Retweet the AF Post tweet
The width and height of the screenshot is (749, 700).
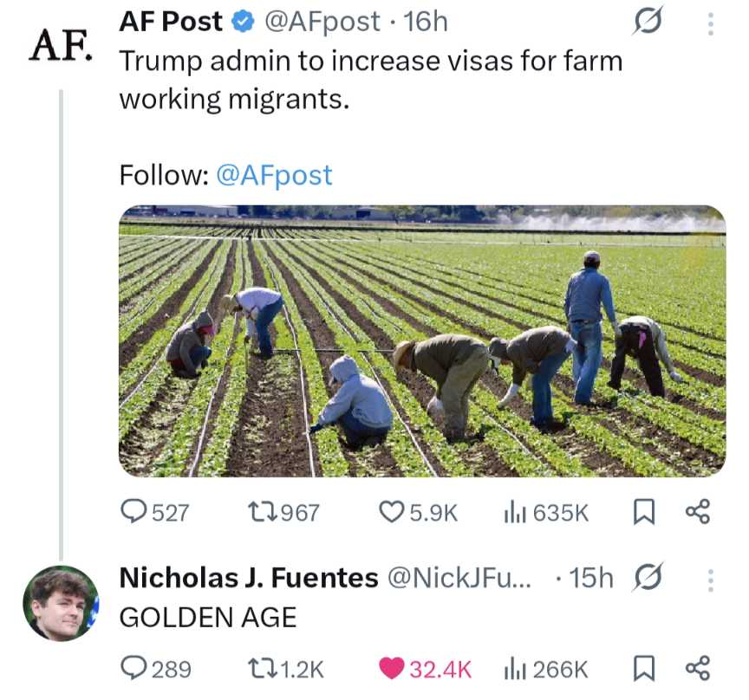point(262,512)
